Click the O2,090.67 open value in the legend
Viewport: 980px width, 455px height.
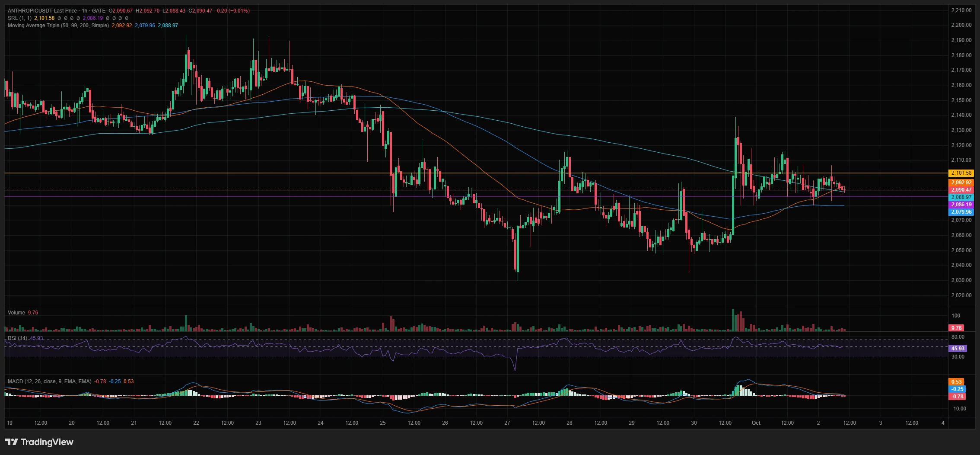click(x=121, y=11)
